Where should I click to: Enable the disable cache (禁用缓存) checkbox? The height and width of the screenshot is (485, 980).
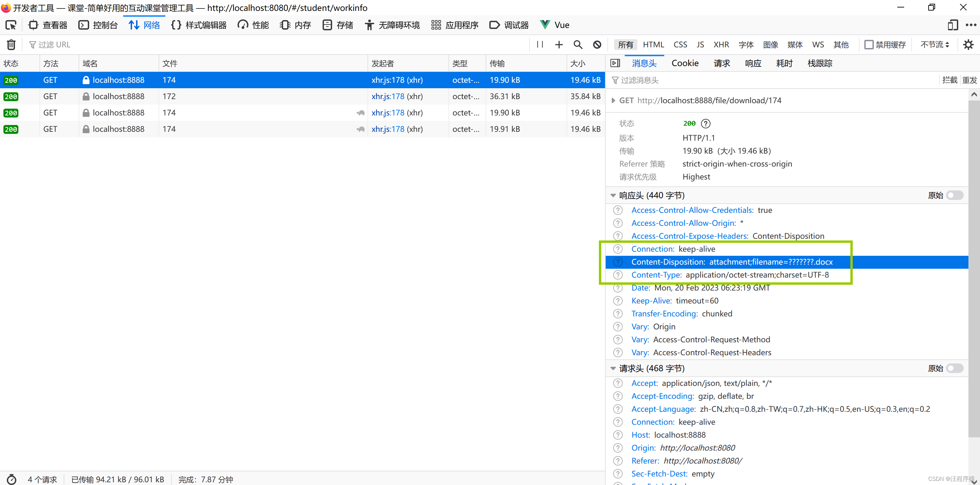(x=869, y=45)
